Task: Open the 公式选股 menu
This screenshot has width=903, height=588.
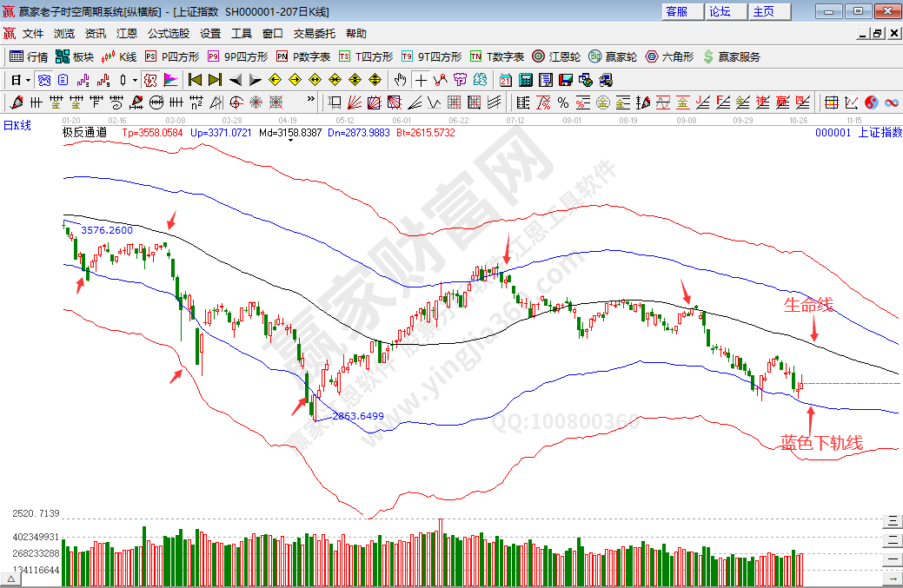Action: (168, 34)
